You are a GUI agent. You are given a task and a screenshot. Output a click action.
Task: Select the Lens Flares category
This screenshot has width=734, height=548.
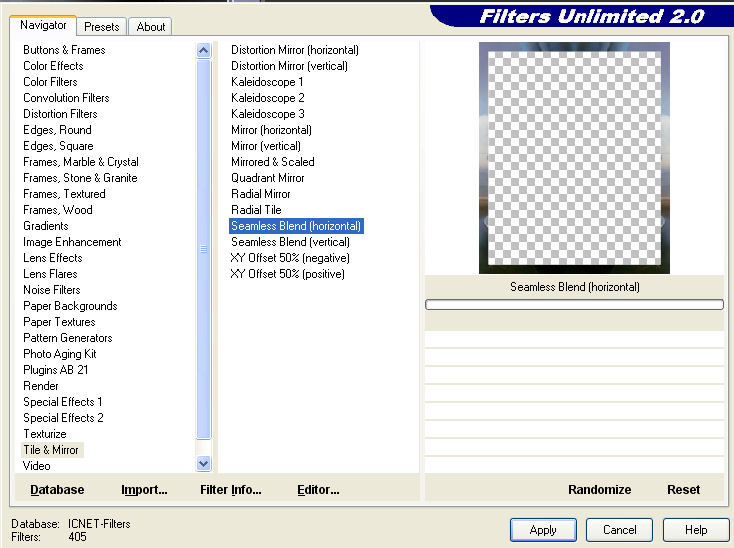click(50, 274)
